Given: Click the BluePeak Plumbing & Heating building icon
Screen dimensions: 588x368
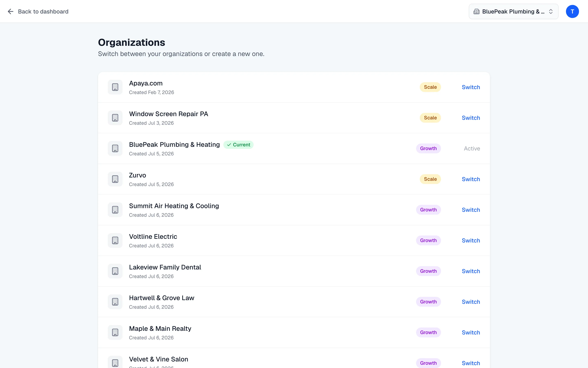Looking at the screenshot, I should click(x=115, y=148).
